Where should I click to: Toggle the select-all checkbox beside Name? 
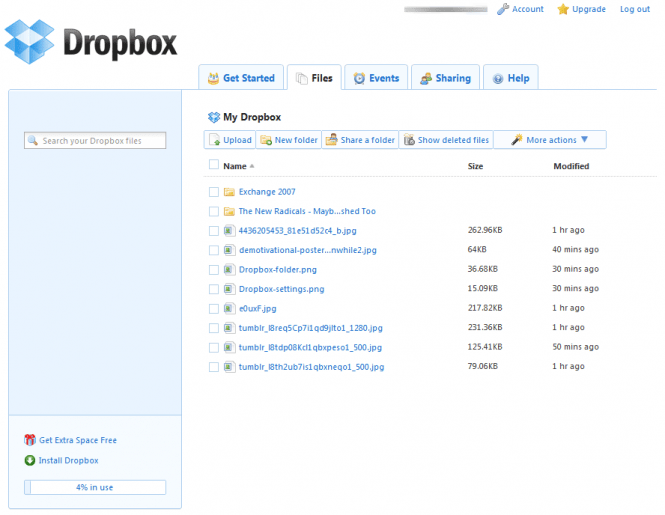click(214, 165)
